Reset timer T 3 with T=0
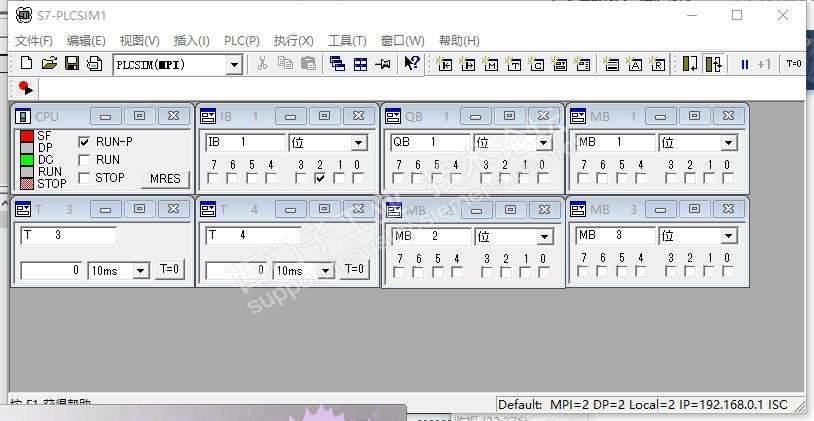This screenshot has width=814, height=421. [169, 269]
